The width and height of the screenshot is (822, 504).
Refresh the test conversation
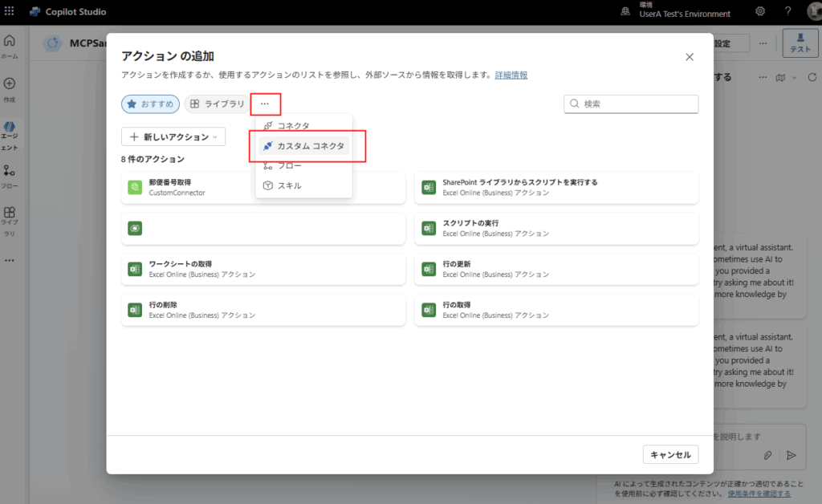(x=812, y=77)
